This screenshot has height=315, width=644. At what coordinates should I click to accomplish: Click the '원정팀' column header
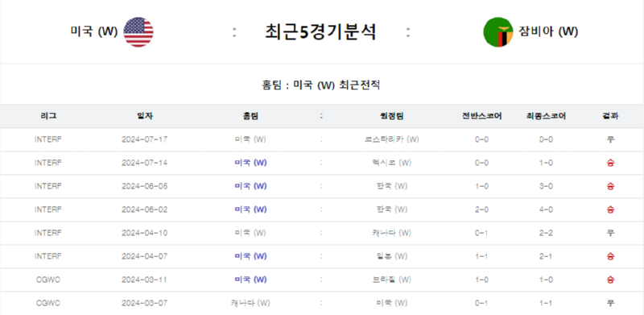tap(392, 116)
